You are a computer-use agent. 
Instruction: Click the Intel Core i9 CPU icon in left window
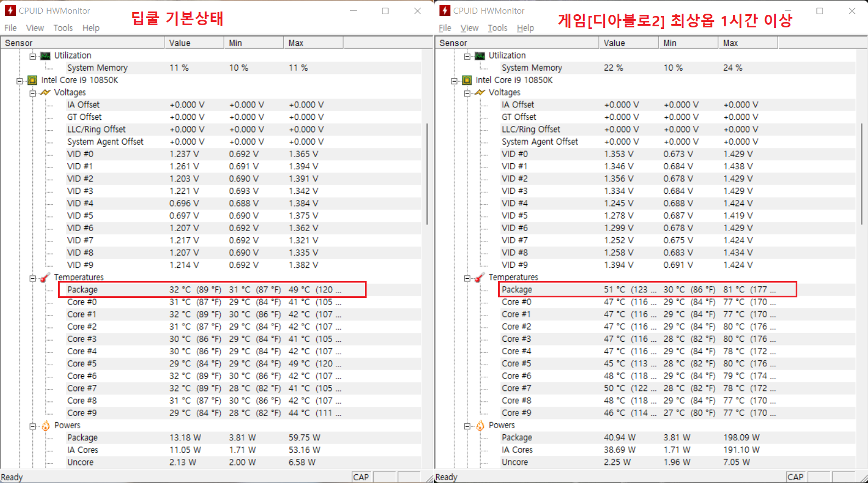tap(32, 81)
